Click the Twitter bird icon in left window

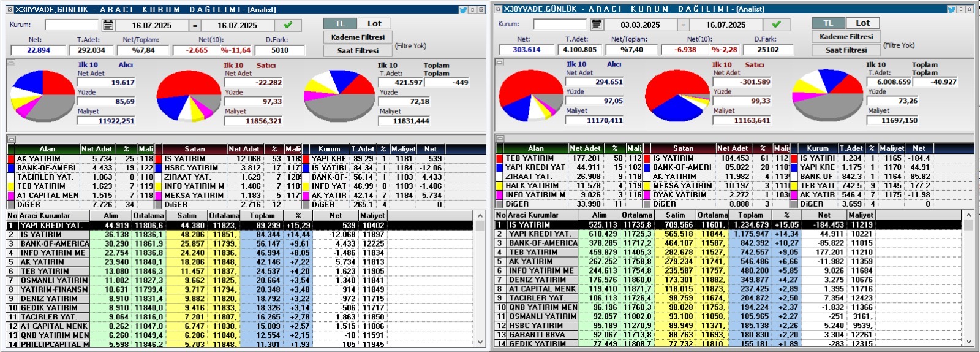[x=463, y=10]
